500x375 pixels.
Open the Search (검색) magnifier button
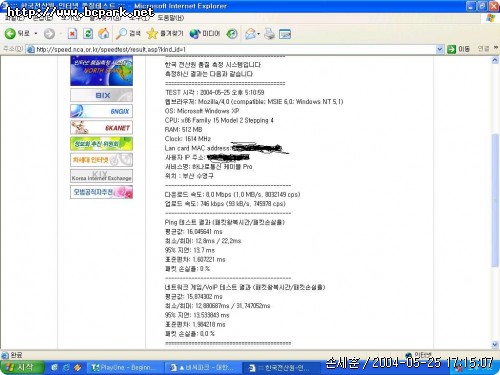click(x=128, y=33)
